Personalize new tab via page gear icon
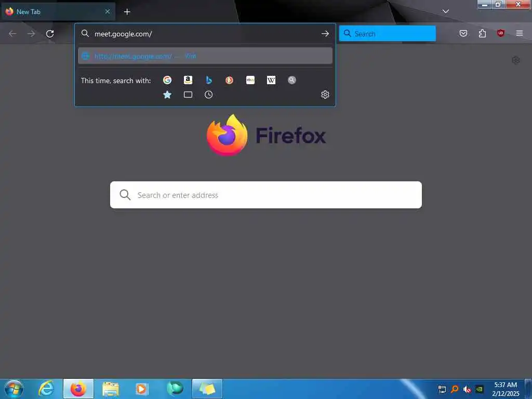532x399 pixels. 516,60
